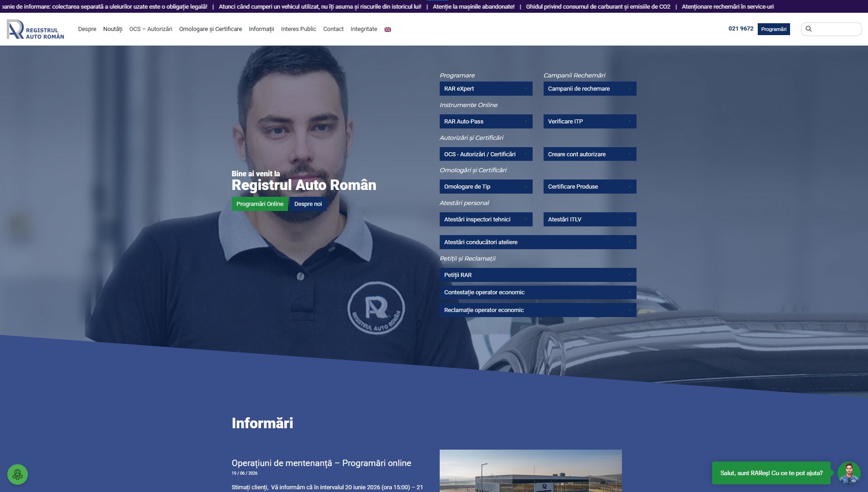Open ticker item about uleiurilor uzate
The height and width of the screenshot is (492, 868).
tap(104, 7)
